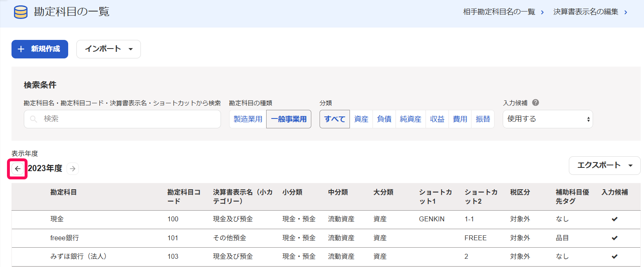
Task: Click the database icon beside 勘定科目の一覧
Action: [20, 12]
